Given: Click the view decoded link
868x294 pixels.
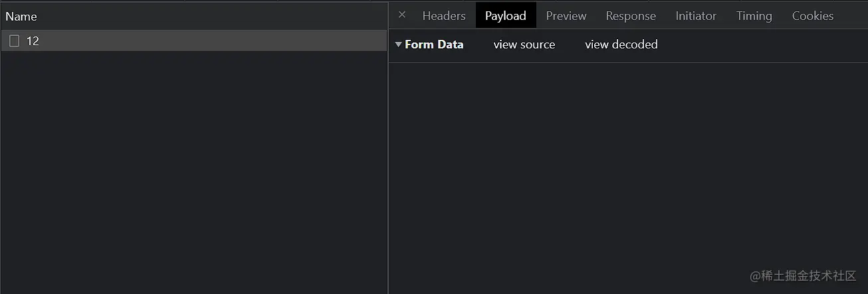Looking at the screenshot, I should click(621, 44).
